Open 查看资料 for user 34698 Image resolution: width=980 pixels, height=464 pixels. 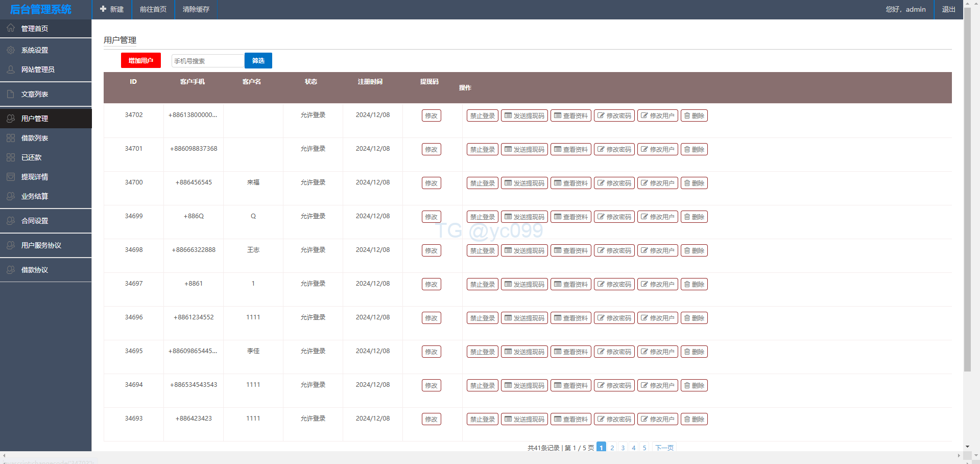570,250
